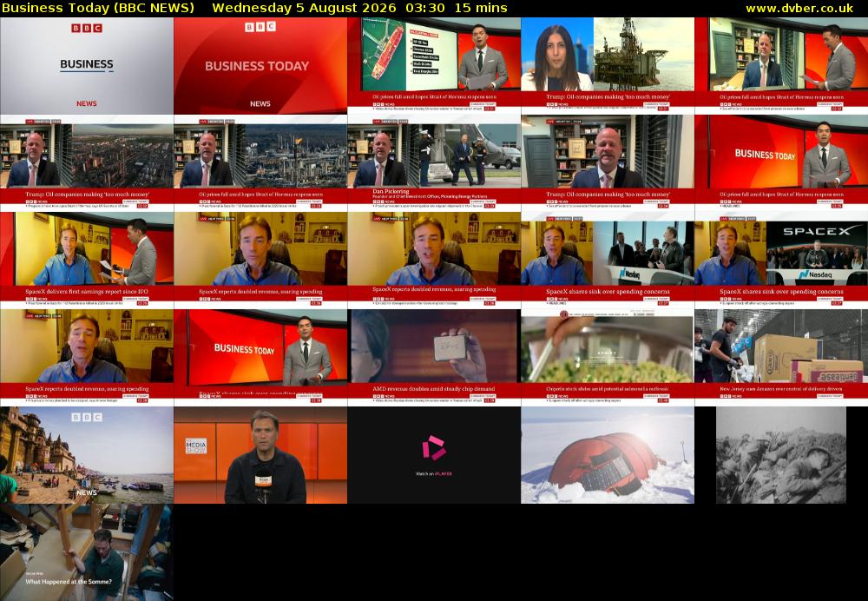Select the Chipotle food bowl thumbnail
Screen dimensions: 868x601
[608, 358]
